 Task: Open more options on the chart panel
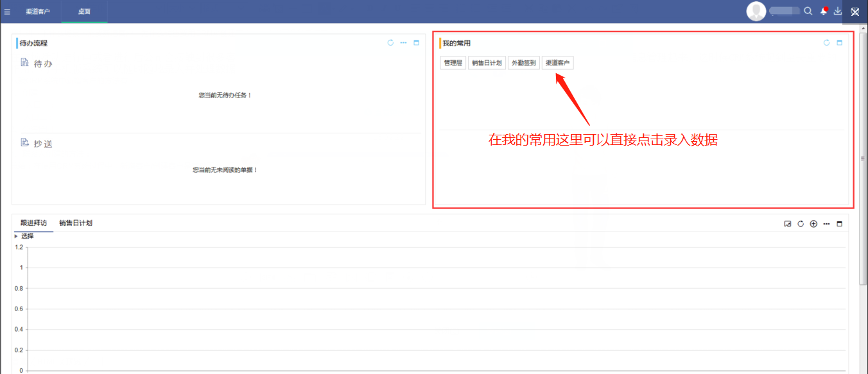[x=826, y=224]
